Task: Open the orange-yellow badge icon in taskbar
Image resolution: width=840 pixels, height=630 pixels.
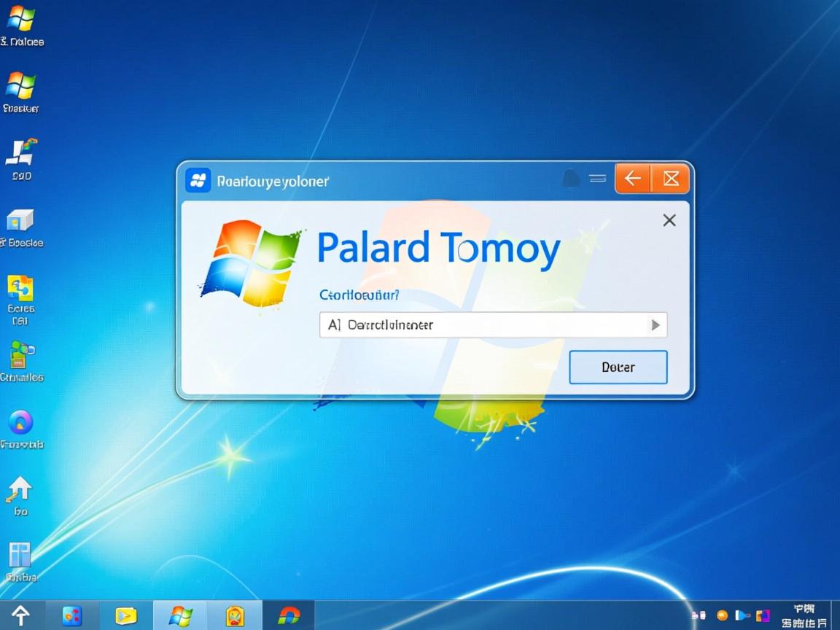Action: pyautogui.click(x=235, y=616)
